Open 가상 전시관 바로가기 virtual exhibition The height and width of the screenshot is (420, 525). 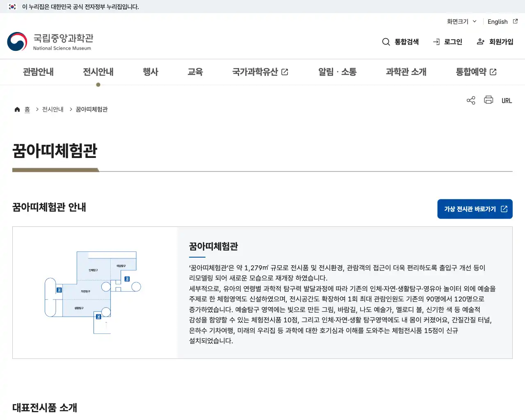(475, 209)
